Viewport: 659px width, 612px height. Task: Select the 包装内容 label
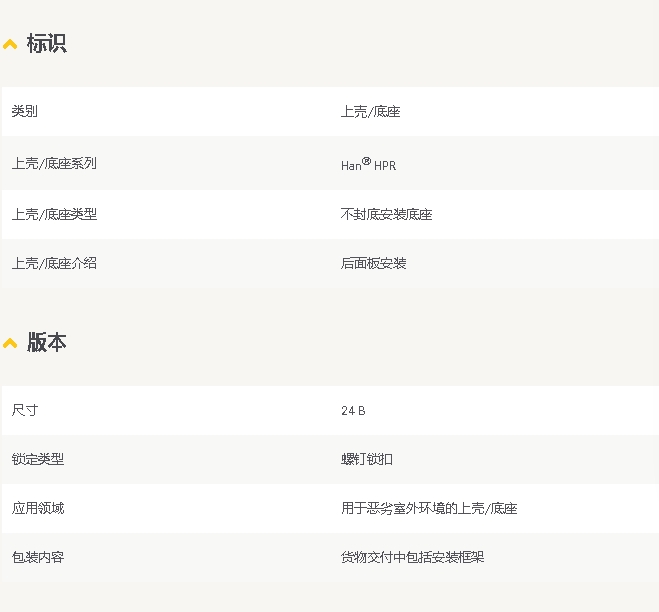(x=38, y=557)
